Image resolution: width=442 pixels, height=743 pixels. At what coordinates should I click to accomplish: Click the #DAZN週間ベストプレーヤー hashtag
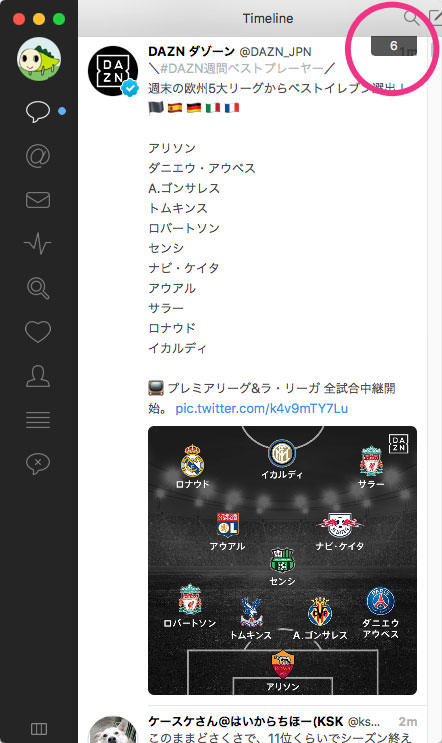(x=241, y=68)
